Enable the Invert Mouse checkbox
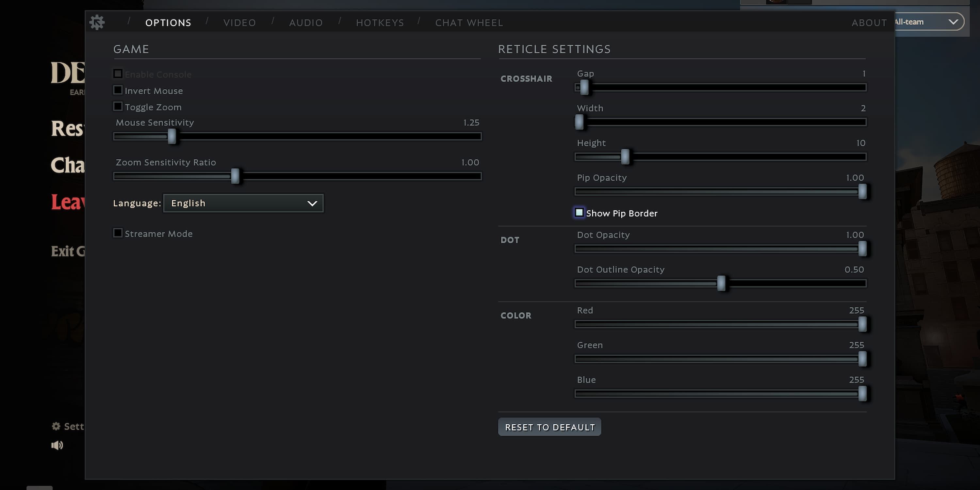The image size is (980, 490). click(118, 90)
